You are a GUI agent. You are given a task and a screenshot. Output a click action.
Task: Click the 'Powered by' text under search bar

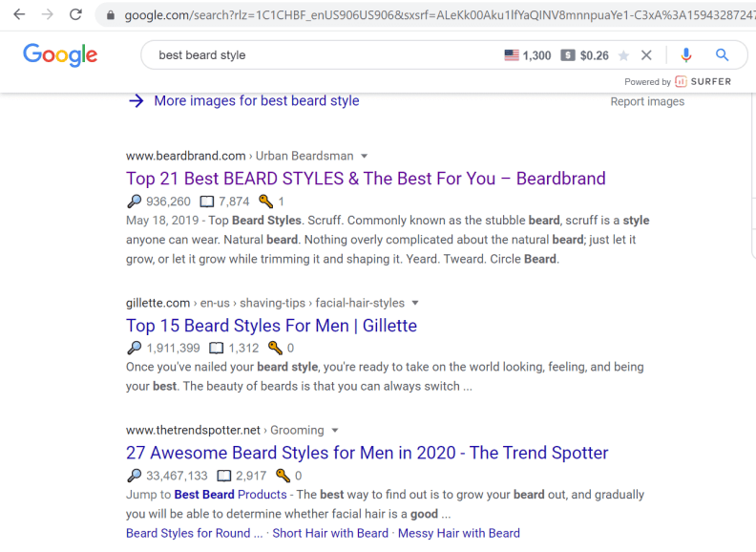tap(647, 82)
